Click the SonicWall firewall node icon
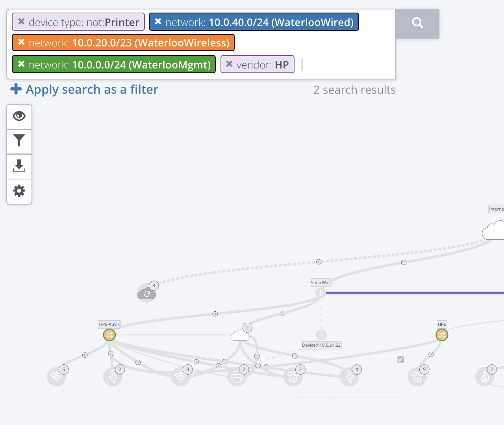The height and width of the screenshot is (425, 504). [321, 293]
